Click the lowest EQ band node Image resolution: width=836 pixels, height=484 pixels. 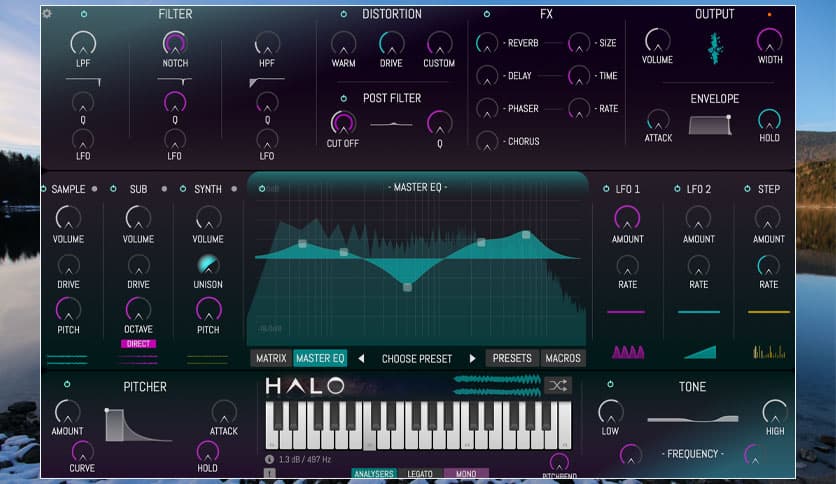(407, 287)
